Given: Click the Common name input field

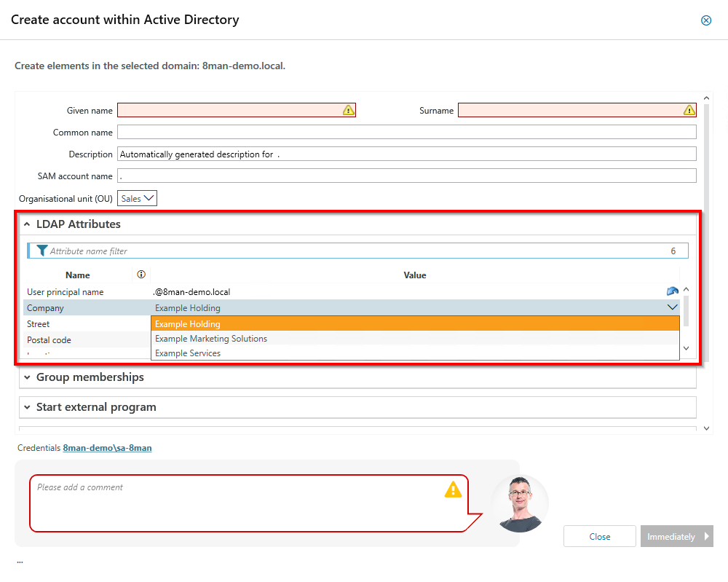Looking at the screenshot, I should tap(405, 132).
